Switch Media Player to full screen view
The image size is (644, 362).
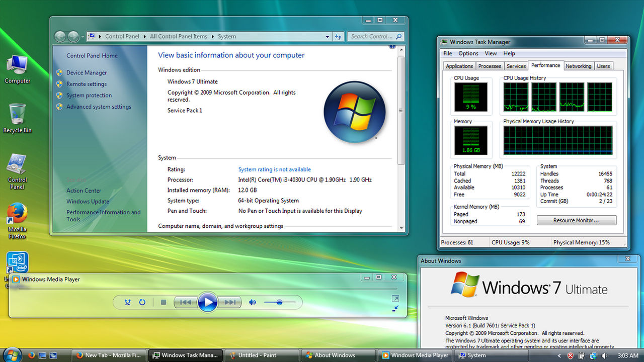[x=395, y=298]
